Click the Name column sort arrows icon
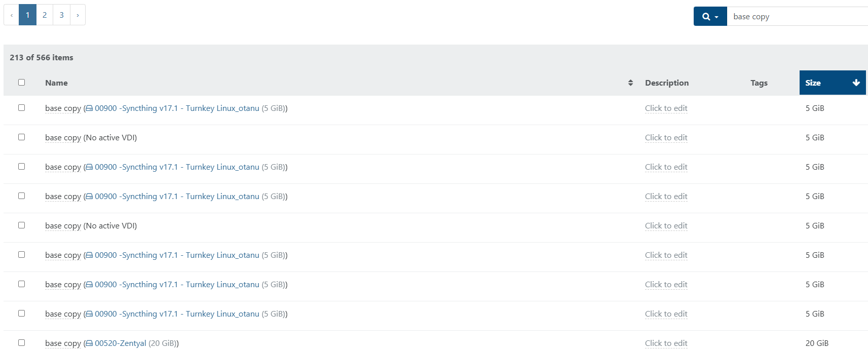 click(630, 83)
